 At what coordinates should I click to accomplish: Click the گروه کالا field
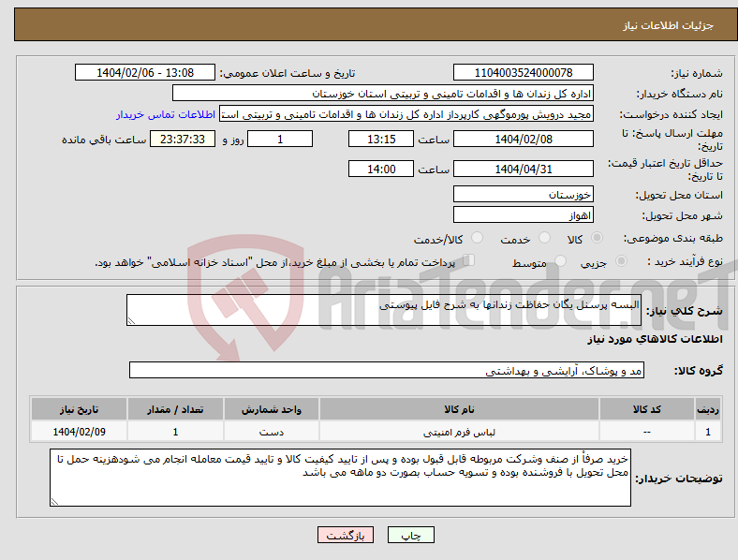387,370
